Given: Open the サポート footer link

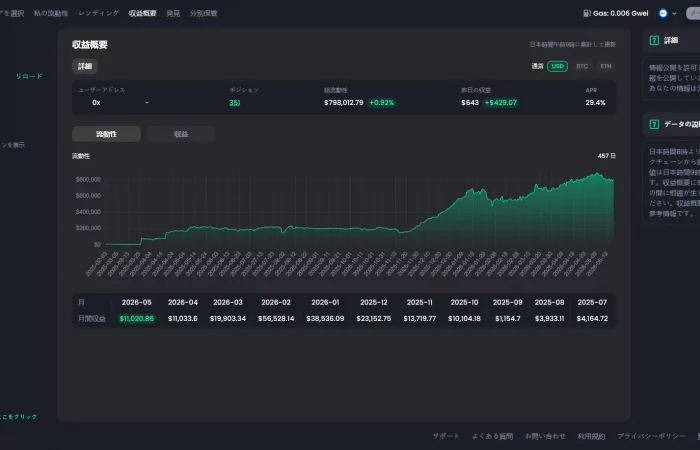Looking at the screenshot, I should click(446, 436).
